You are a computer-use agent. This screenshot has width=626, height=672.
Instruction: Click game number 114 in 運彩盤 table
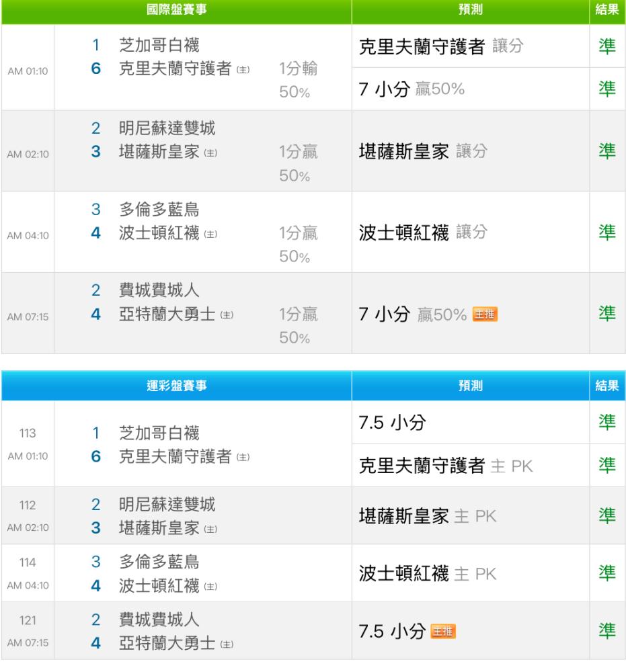28,562
